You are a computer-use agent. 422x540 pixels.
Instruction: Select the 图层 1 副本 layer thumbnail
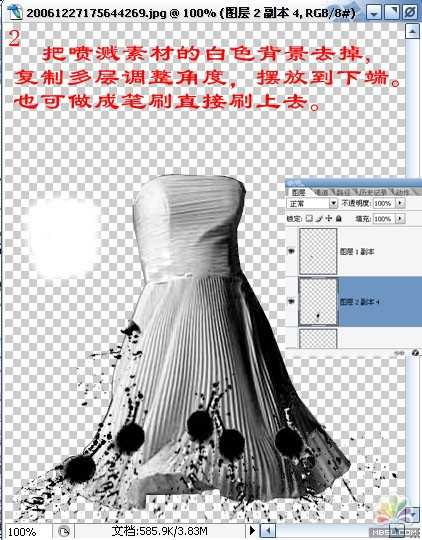pos(318,251)
